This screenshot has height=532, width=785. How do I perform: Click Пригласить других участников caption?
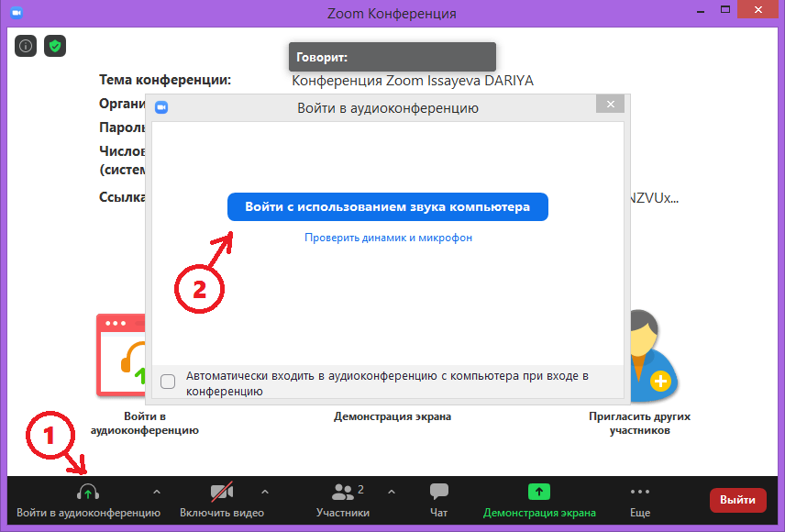640,423
